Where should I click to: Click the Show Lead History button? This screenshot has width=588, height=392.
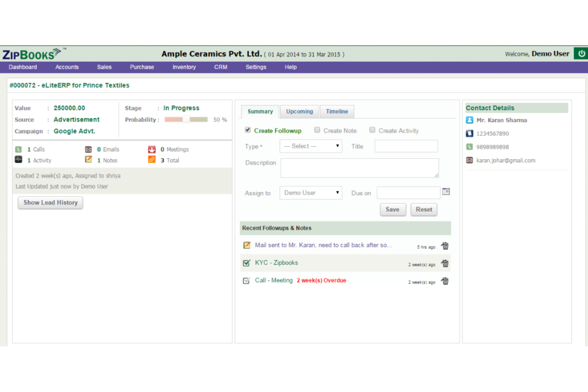(x=50, y=203)
